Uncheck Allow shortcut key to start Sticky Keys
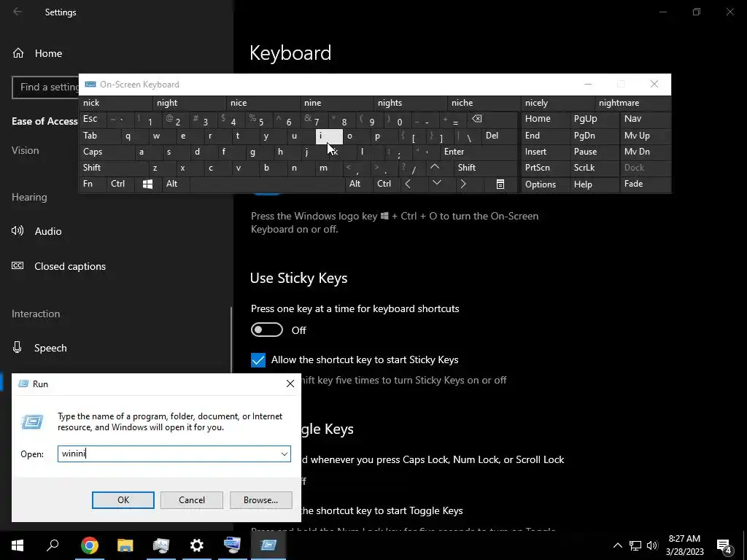Viewport: 747px width, 560px height. [258, 360]
